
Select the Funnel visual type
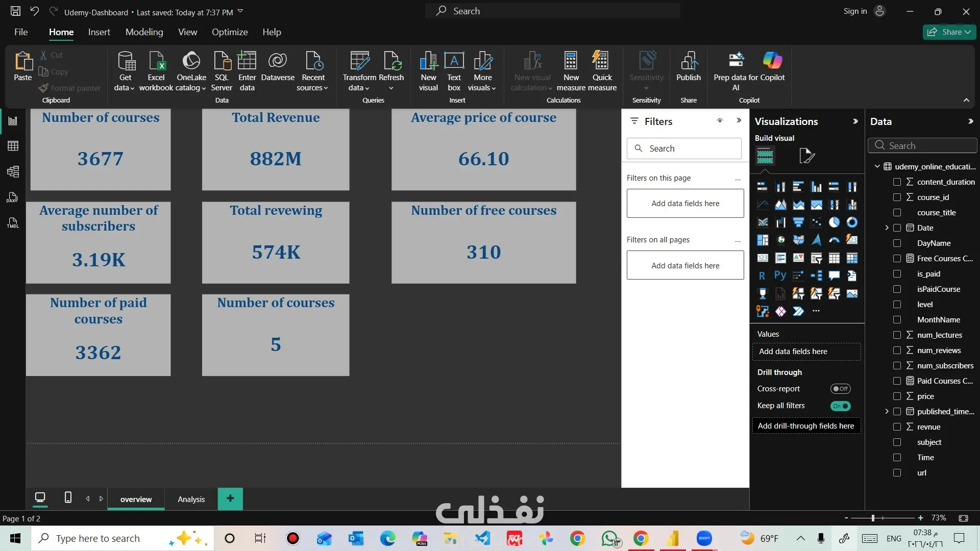(798, 222)
